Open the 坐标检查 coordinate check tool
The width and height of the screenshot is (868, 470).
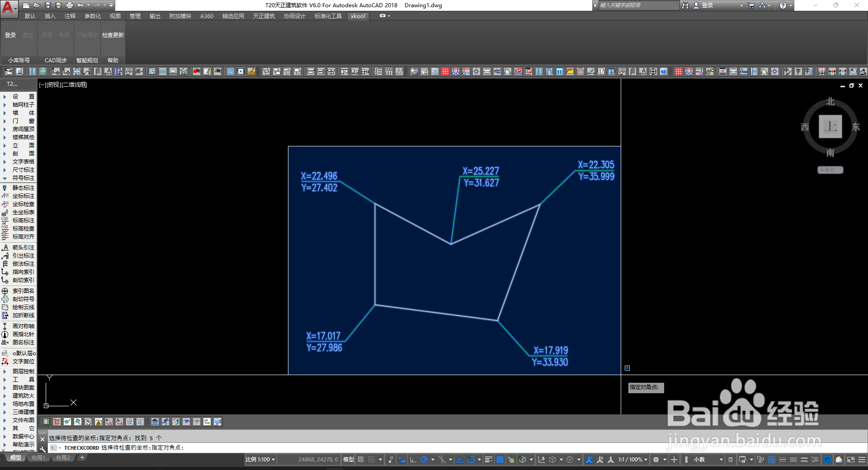point(18,204)
